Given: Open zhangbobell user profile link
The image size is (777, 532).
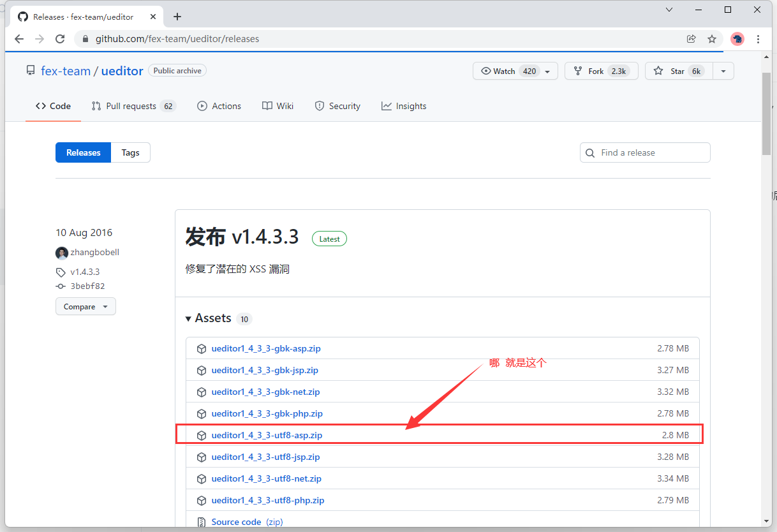Looking at the screenshot, I should 94,252.
